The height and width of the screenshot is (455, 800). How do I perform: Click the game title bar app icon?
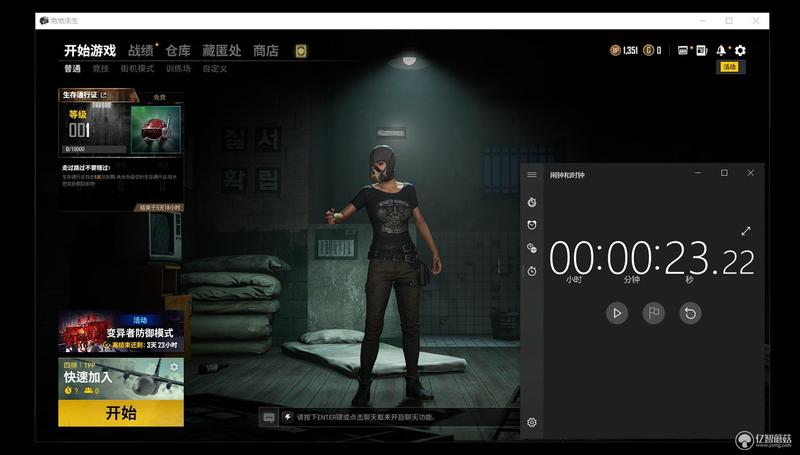[x=44, y=20]
